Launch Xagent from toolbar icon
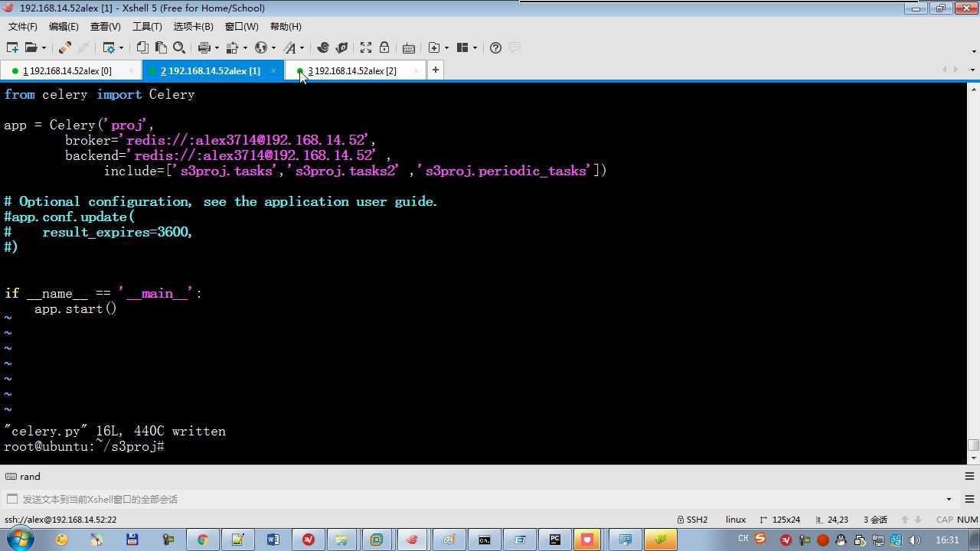 341,47
